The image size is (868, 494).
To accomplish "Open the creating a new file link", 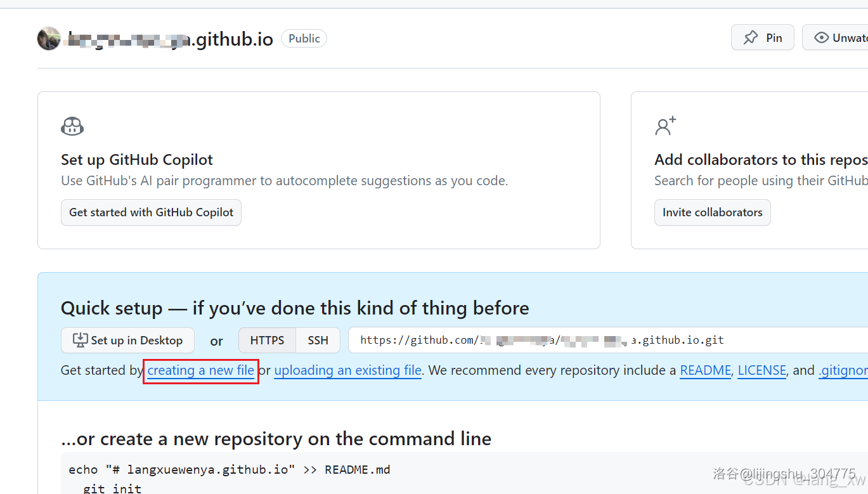I will 201,370.
